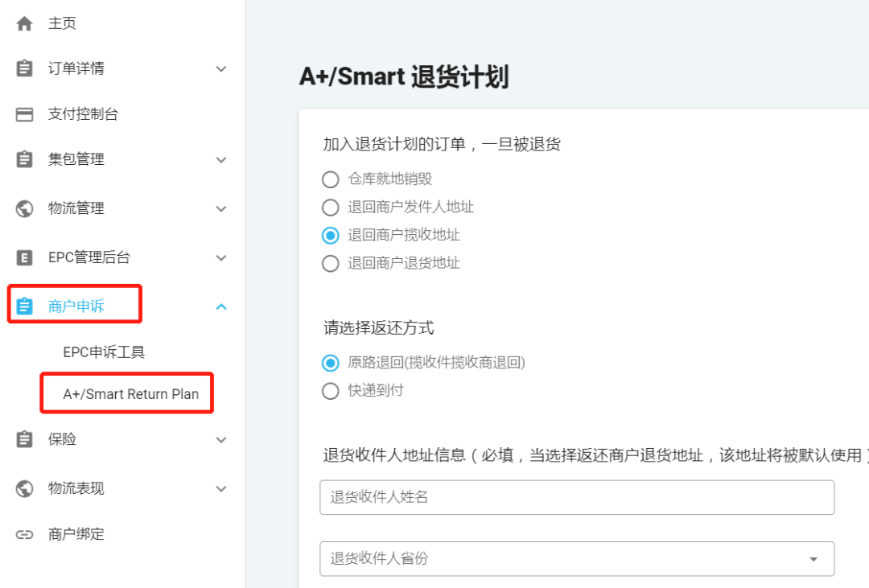
Task: Click the 支付控制台 payment card icon
Action: click(x=23, y=113)
